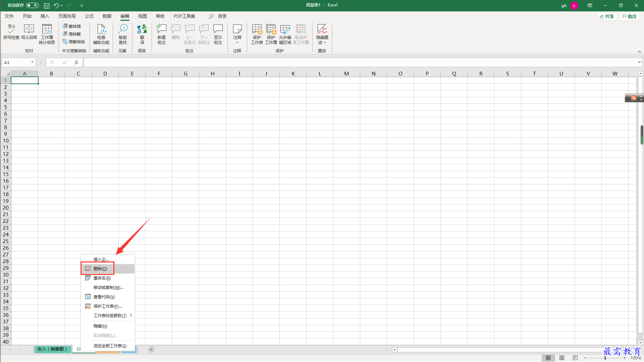
Task: Convert traditional to simplified (繁转简)
Action: pos(72,26)
